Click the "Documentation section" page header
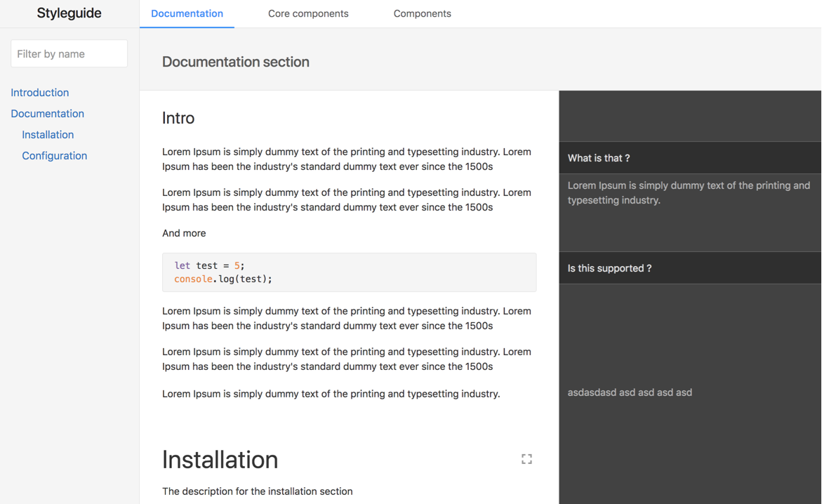 (x=236, y=62)
